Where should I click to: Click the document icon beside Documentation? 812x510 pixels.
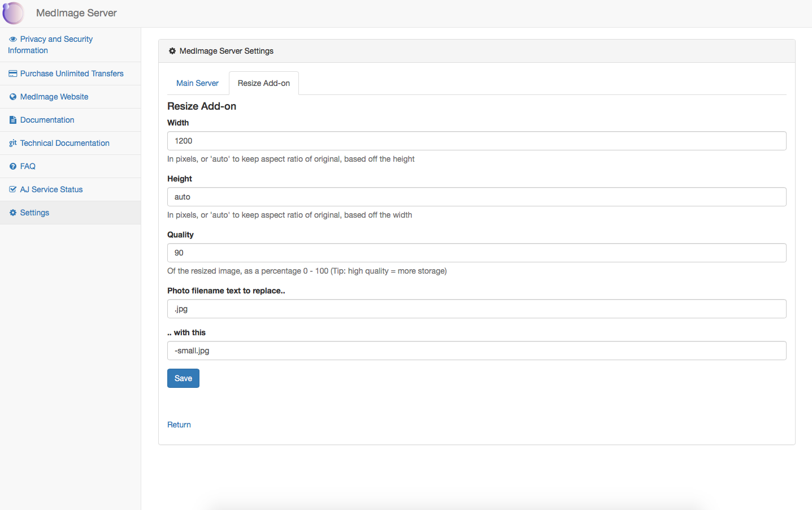12,120
